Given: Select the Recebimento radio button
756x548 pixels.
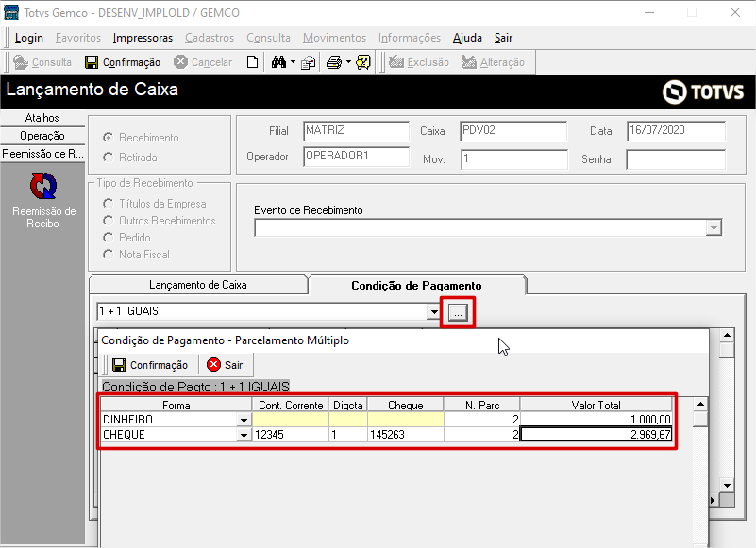Looking at the screenshot, I should click(x=108, y=138).
